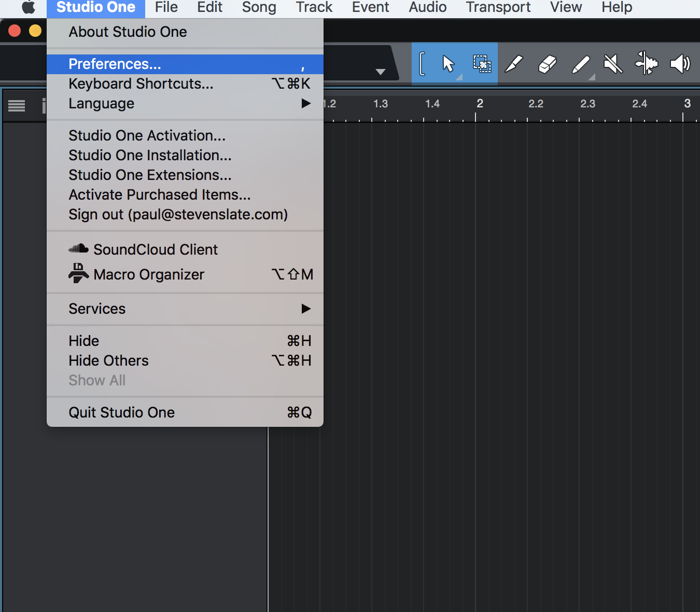The image size is (700, 612).
Task: Select the Bend tool waveform icon
Action: point(647,63)
